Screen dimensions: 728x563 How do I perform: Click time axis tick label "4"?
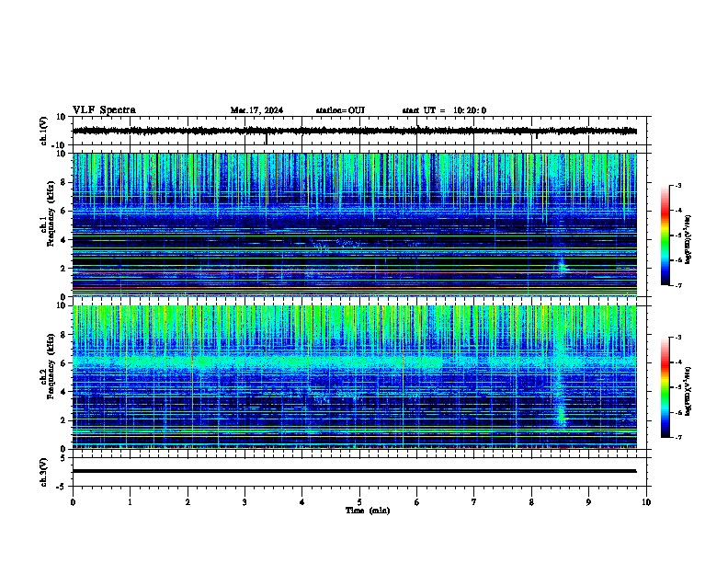click(x=302, y=502)
